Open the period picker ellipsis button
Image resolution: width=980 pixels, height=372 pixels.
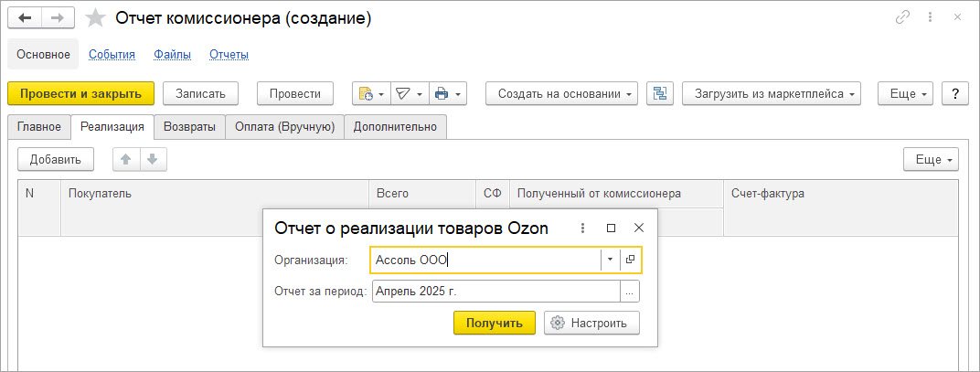(630, 292)
